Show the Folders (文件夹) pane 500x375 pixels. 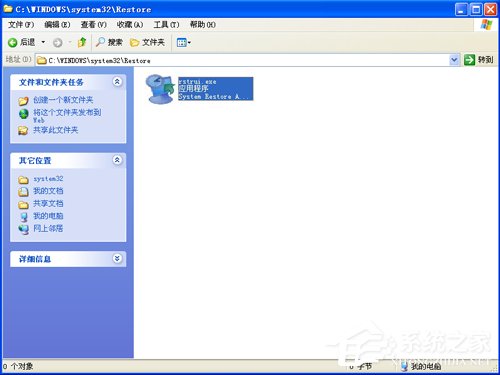[x=147, y=42]
